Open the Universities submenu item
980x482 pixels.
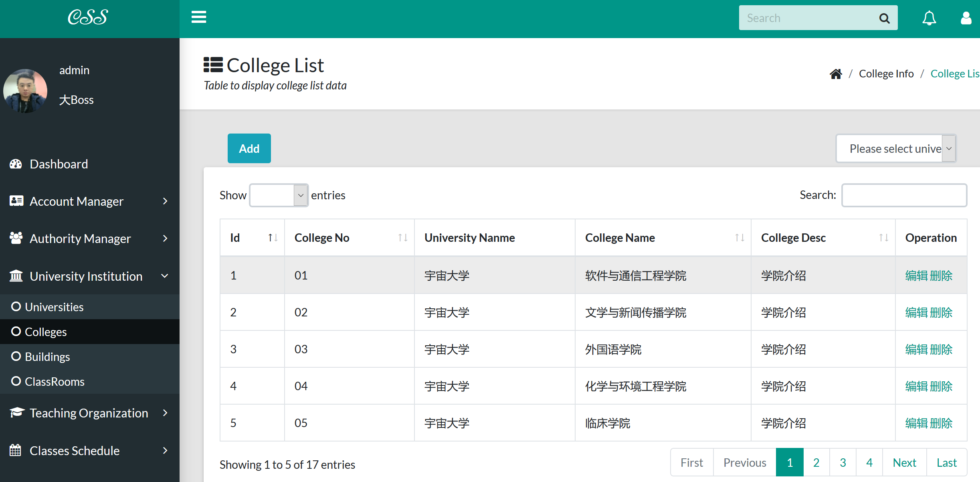click(90, 307)
